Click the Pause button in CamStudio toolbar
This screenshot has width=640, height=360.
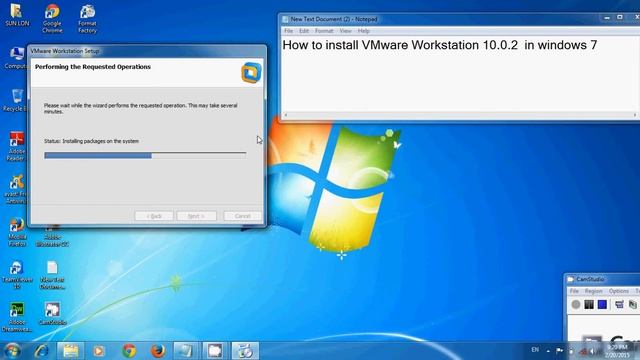[589, 304]
